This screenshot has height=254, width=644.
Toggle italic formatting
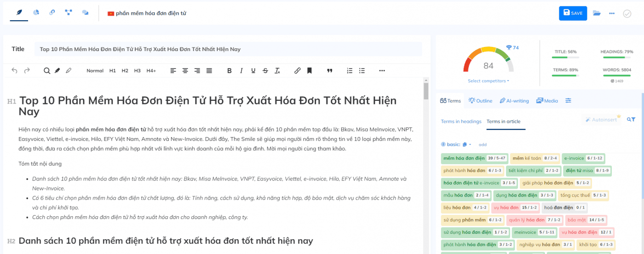pyautogui.click(x=241, y=70)
